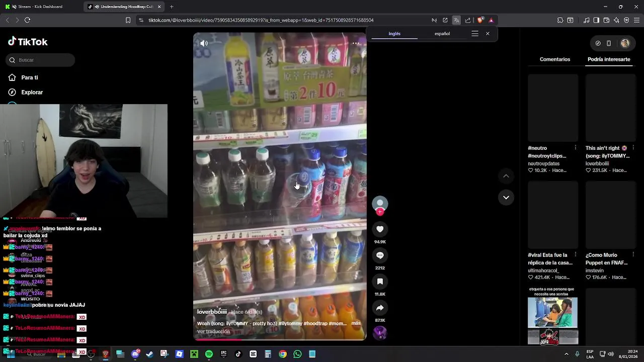Open TikTok coins icon in header
644x362 pixels.
tap(598, 43)
